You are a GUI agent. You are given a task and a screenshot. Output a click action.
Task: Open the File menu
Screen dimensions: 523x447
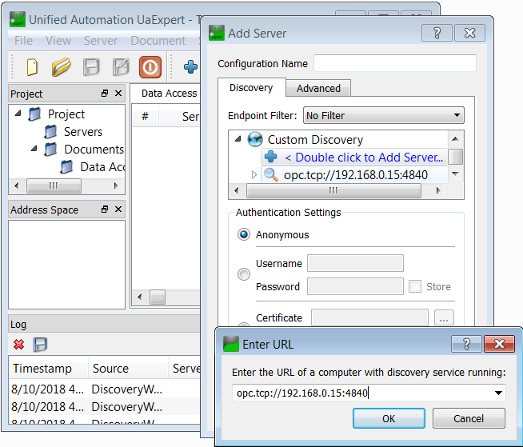pos(23,41)
